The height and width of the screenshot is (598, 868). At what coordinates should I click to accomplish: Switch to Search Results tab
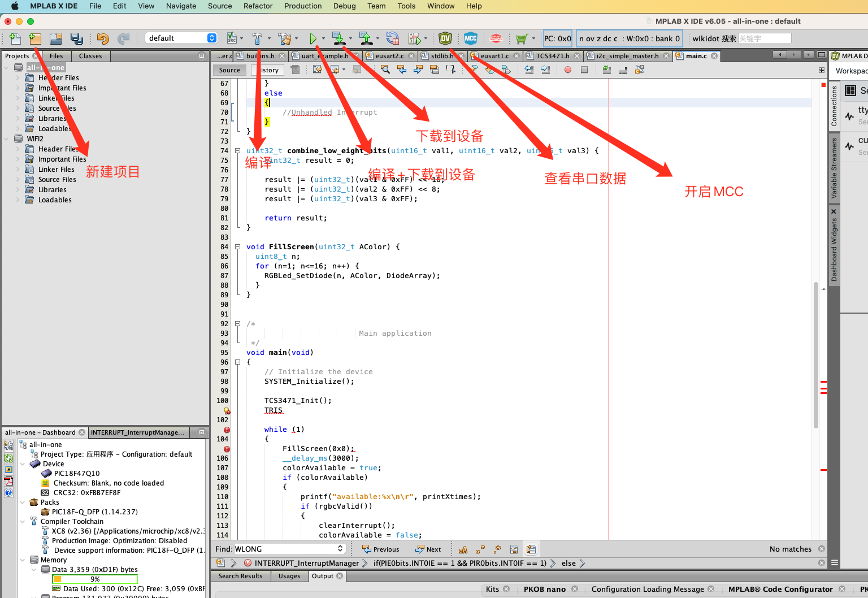coord(241,576)
